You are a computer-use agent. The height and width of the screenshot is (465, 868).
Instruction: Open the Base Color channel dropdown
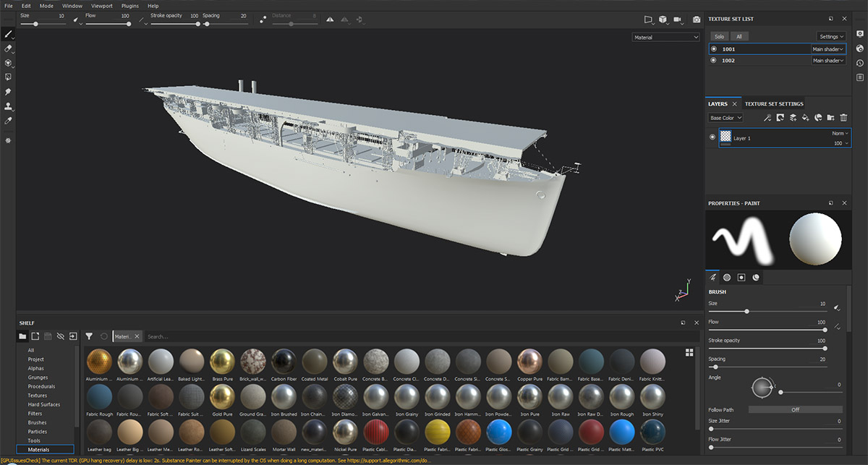pos(725,118)
